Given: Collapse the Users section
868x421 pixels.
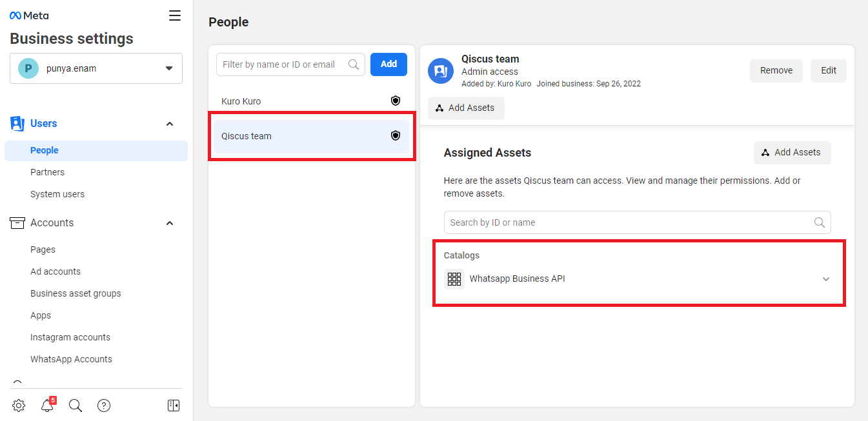Looking at the screenshot, I should tap(170, 124).
